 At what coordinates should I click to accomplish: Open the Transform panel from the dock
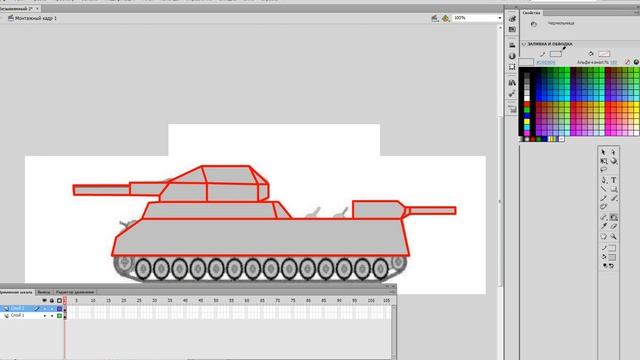512,67
